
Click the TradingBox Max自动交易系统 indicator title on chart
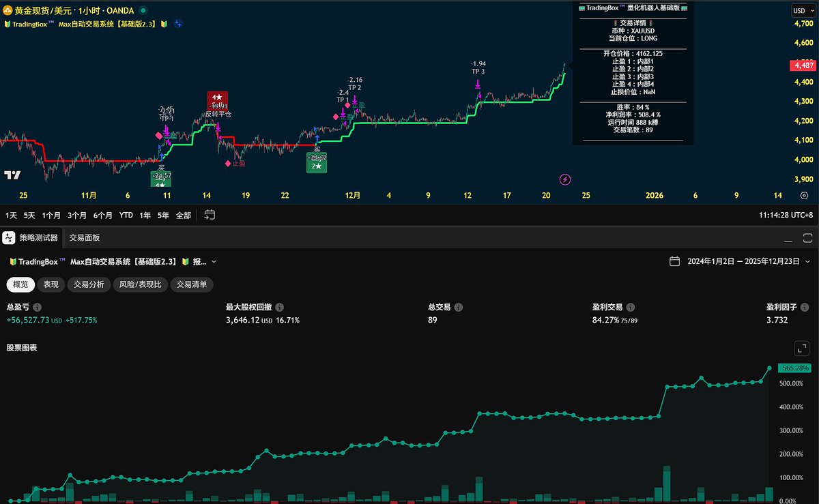point(85,23)
